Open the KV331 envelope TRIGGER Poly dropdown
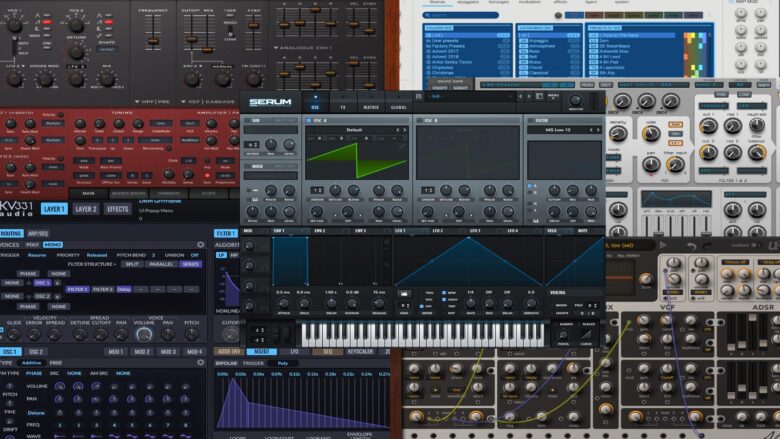The width and height of the screenshot is (780, 439). (283, 363)
